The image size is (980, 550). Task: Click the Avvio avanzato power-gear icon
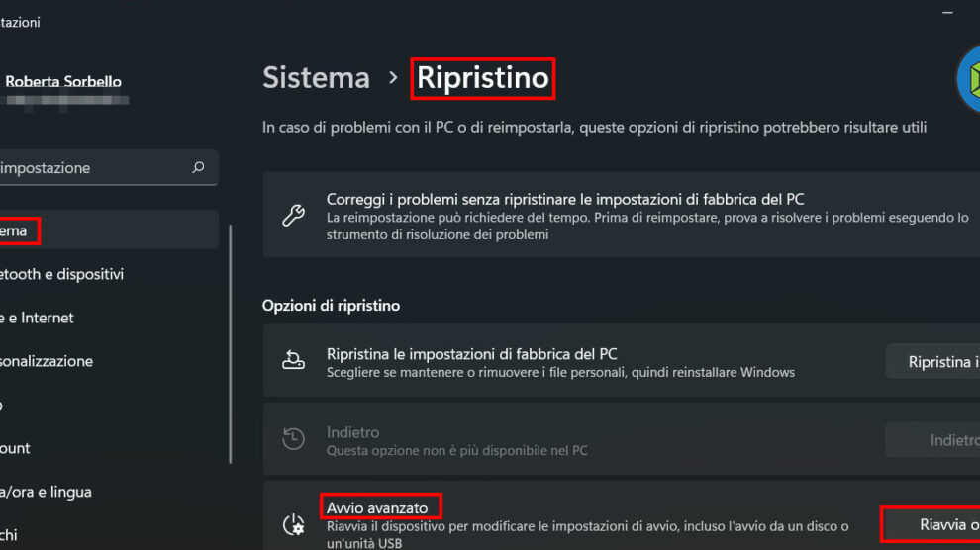click(293, 524)
